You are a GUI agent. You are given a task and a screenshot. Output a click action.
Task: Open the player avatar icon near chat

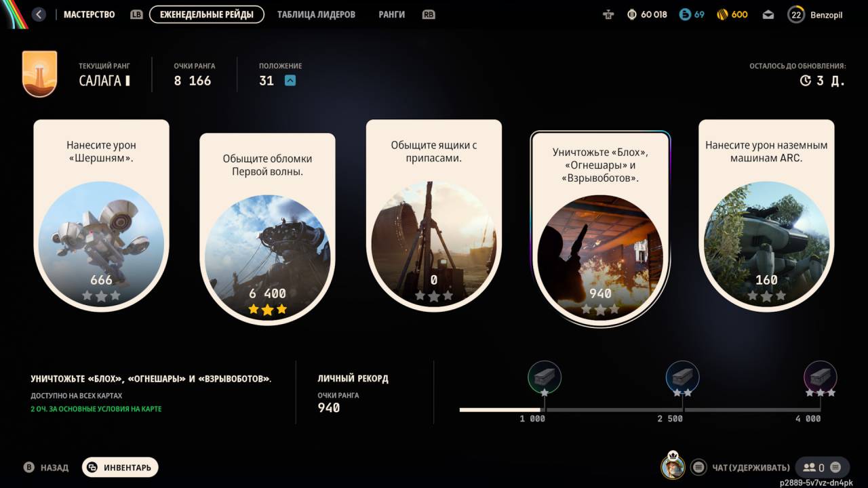(673, 466)
